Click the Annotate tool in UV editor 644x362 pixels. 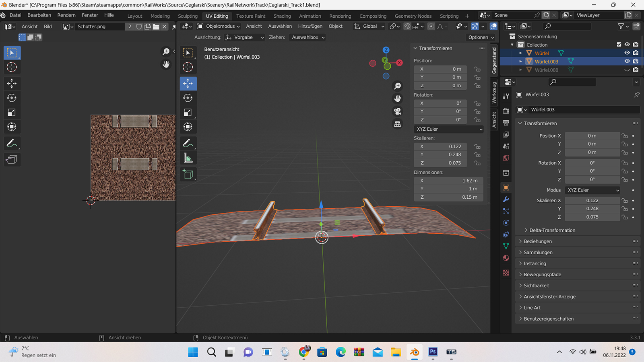click(x=12, y=143)
